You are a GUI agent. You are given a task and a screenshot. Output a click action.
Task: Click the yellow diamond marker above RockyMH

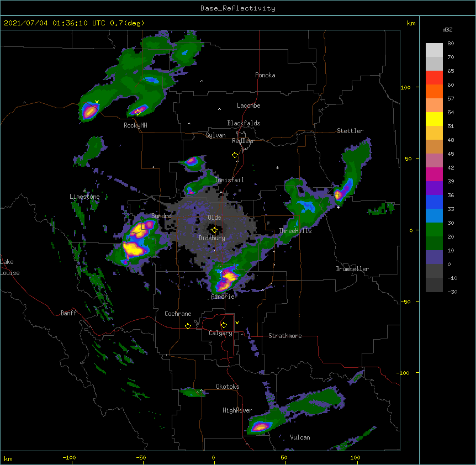138,112
